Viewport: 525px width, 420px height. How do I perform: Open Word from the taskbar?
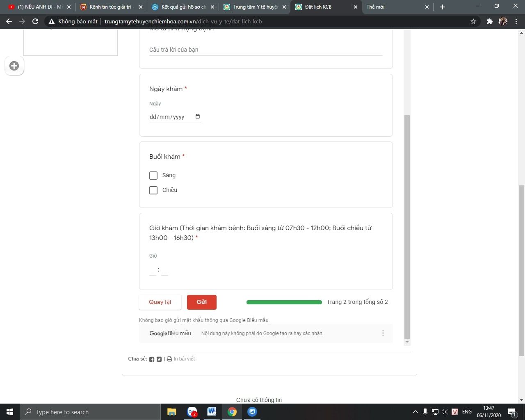pyautogui.click(x=212, y=412)
